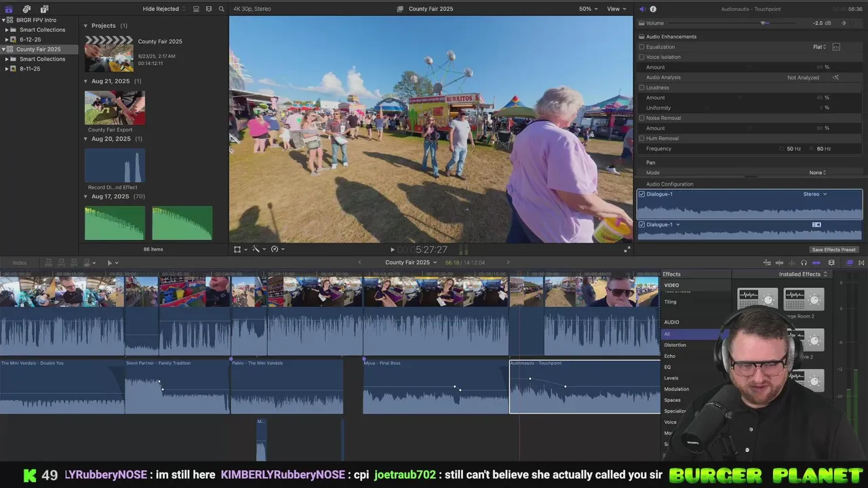Show the Transitions browser icon

(861, 263)
